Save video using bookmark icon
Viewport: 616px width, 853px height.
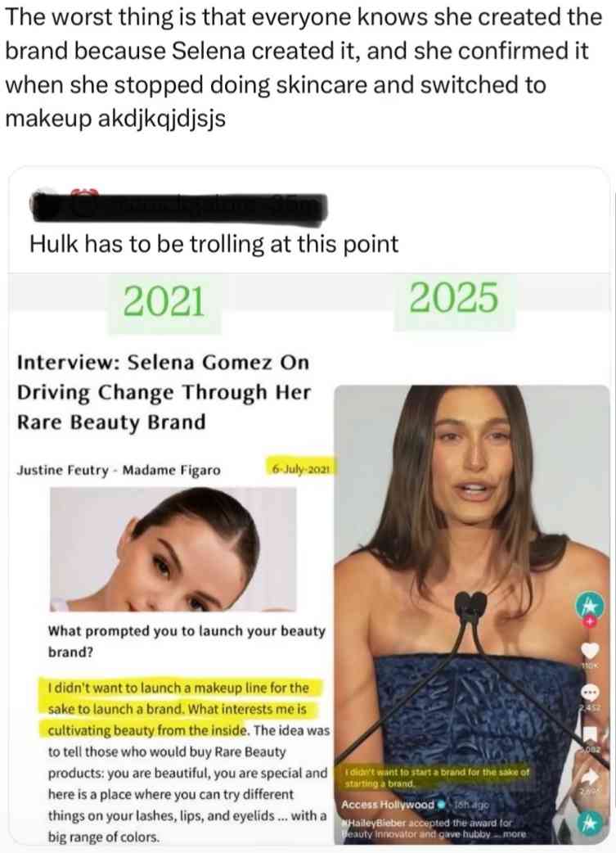pyautogui.click(x=591, y=734)
